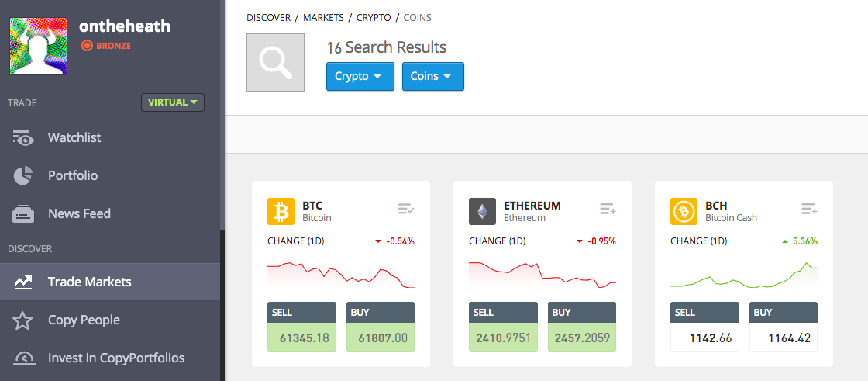Image resolution: width=868 pixels, height=381 pixels.
Task: Click the Bitcoin Cash logo icon
Action: coord(684,211)
